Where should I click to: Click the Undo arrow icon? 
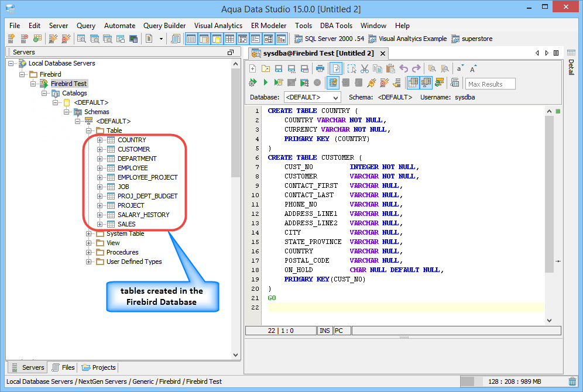[403, 68]
